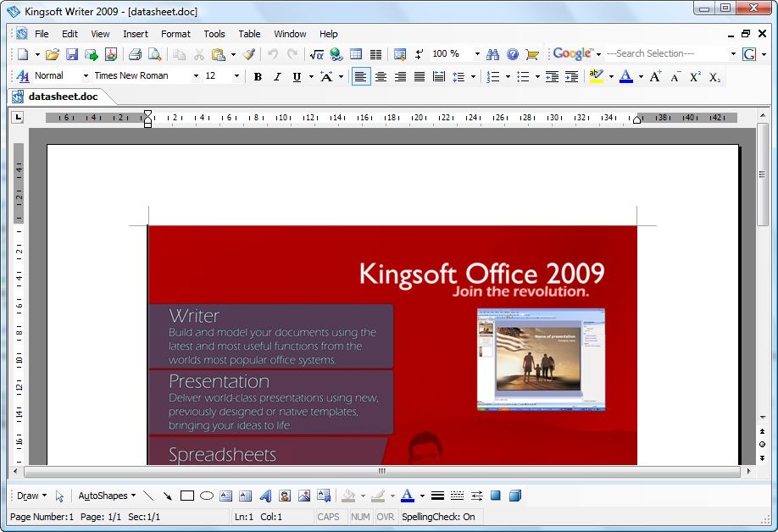The height and width of the screenshot is (532, 778).
Task: Apply font color from formatting toolbar
Action: pos(626,77)
